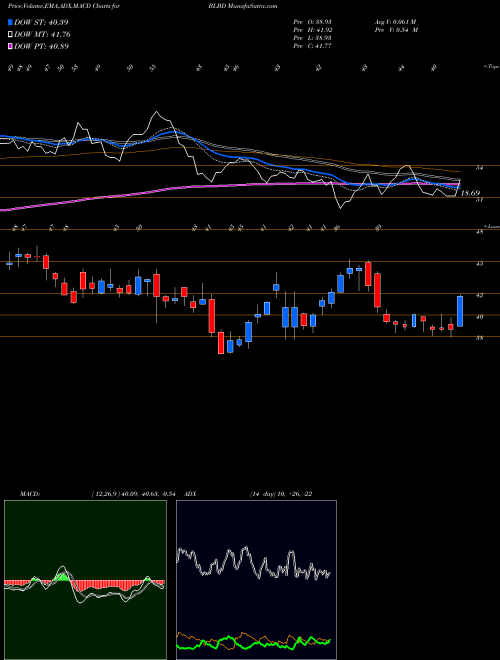Select the 'DOW PT: 40.89' legend label
The width and height of the screenshot is (500, 660).
click(42, 46)
